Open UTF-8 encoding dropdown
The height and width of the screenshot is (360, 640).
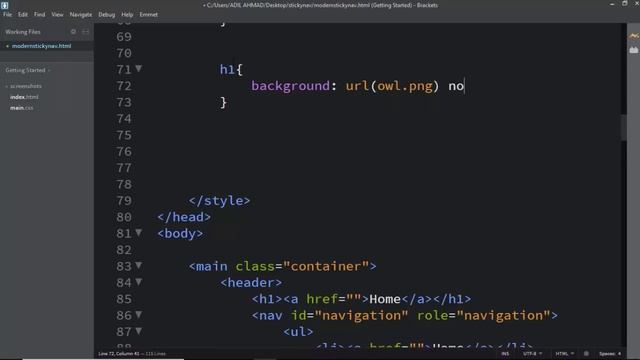click(532, 353)
